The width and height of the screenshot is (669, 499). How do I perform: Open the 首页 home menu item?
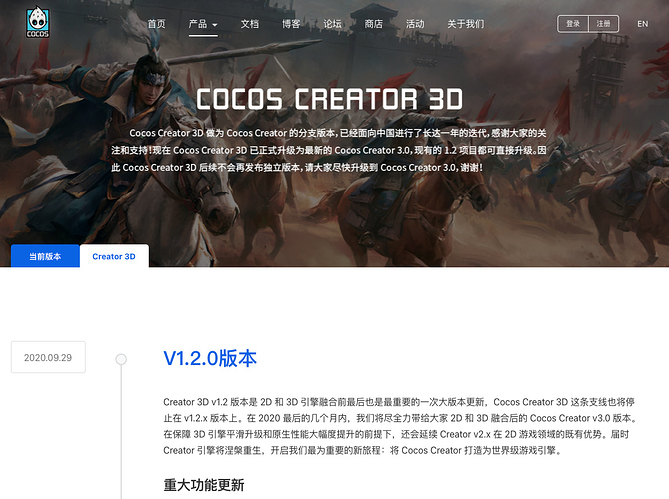point(156,24)
